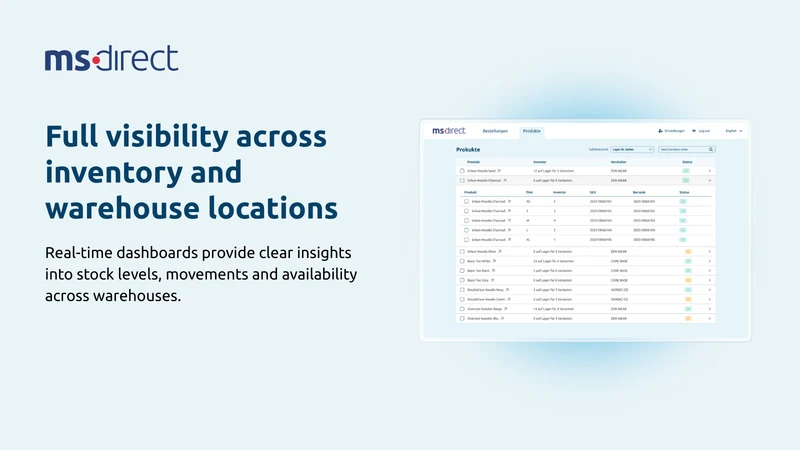
Task: Open external link icon beside DoubleFace Hoodie Navy
Action: pyautogui.click(x=507, y=290)
